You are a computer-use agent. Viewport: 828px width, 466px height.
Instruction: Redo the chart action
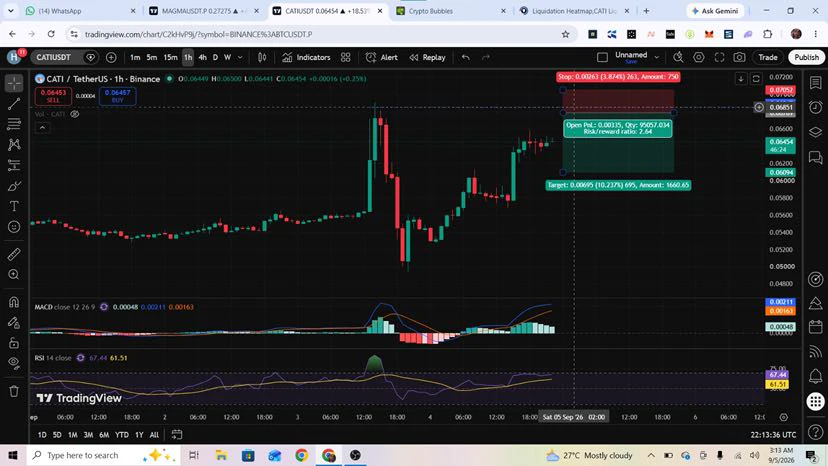tap(485, 57)
